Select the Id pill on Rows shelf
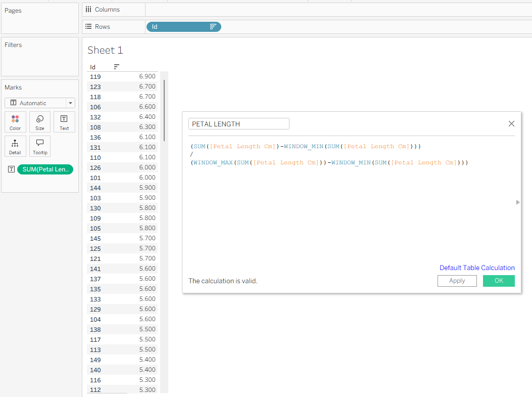The height and width of the screenshot is (397, 532). click(x=177, y=27)
